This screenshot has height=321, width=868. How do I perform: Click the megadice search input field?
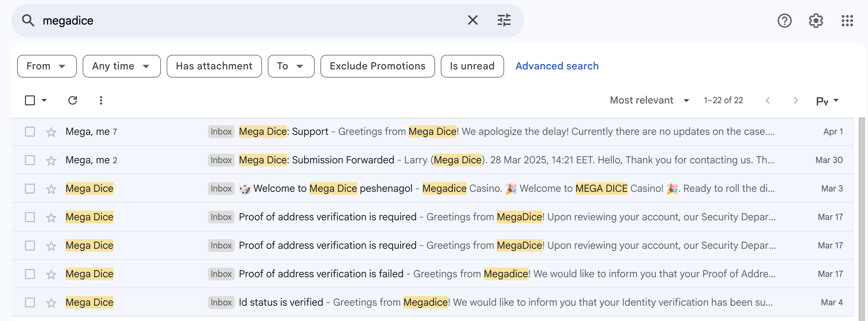click(249, 21)
